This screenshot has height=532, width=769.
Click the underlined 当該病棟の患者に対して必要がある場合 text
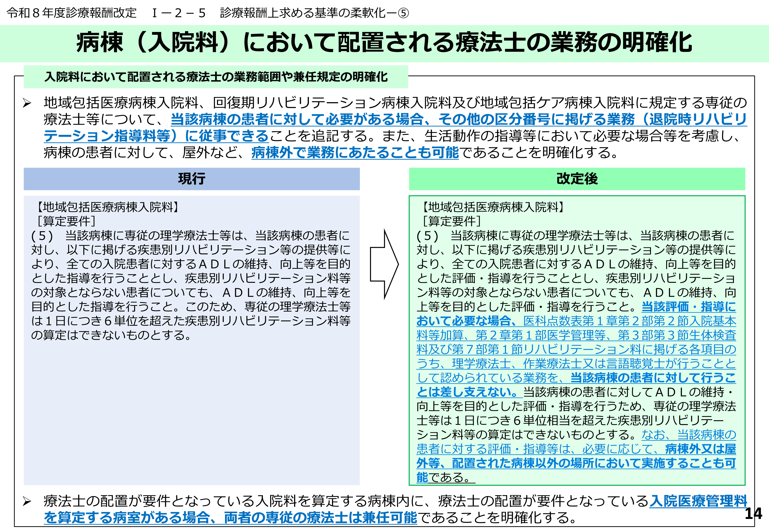297,119
